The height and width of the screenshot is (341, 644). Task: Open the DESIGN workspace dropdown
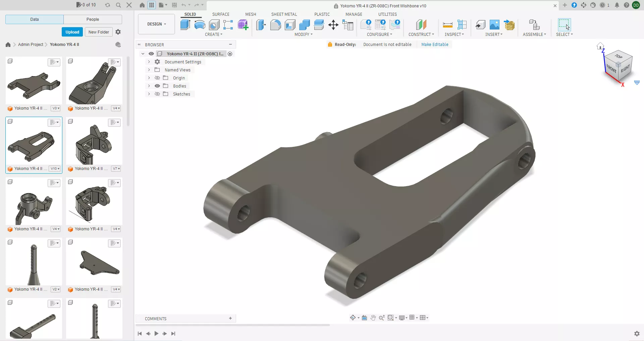pyautogui.click(x=156, y=24)
